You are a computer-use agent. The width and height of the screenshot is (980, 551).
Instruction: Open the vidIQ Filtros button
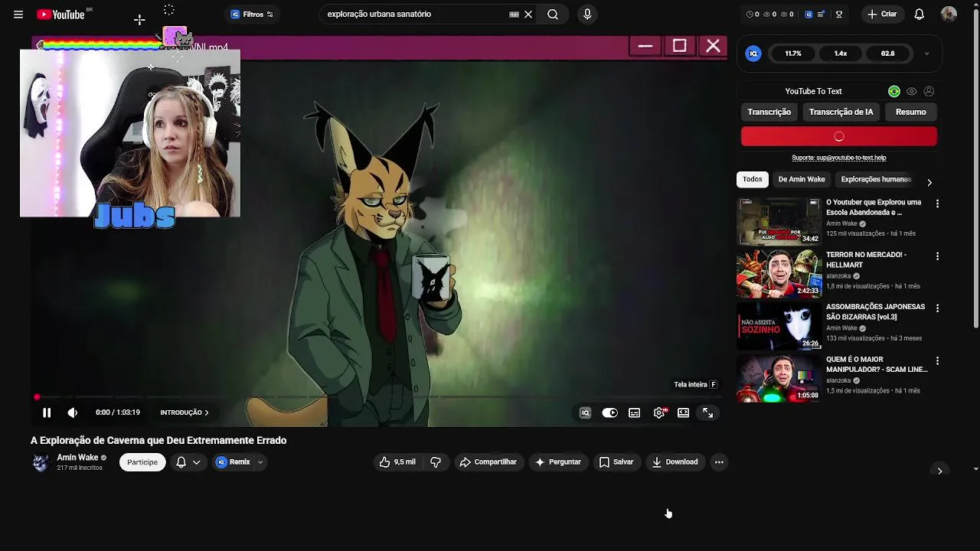point(252,15)
